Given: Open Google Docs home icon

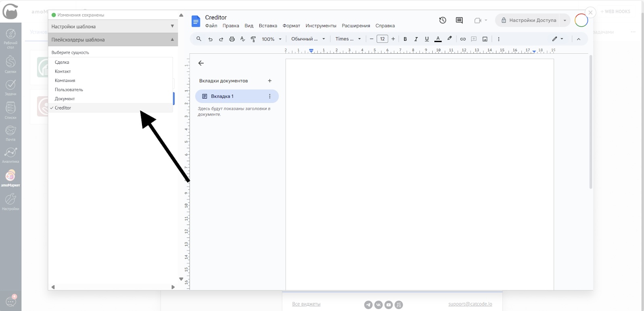Looking at the screenshot, I should pos(196,21).
